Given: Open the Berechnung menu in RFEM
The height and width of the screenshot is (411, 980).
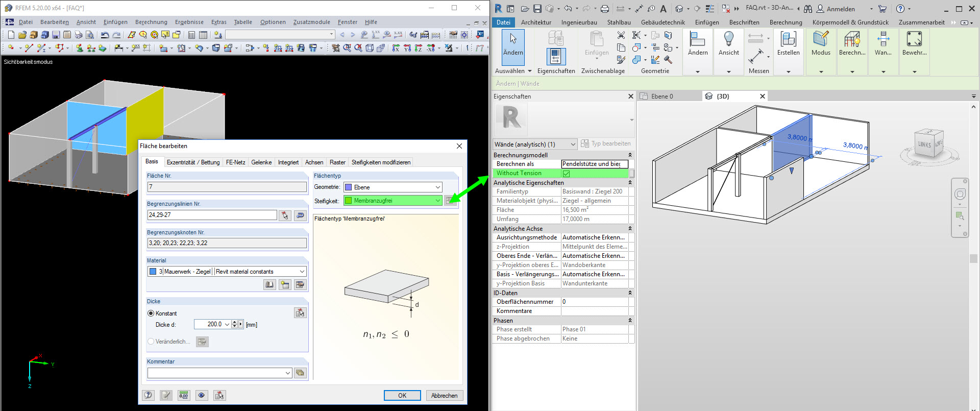Looking at the screenshot, I should [151, 22].
